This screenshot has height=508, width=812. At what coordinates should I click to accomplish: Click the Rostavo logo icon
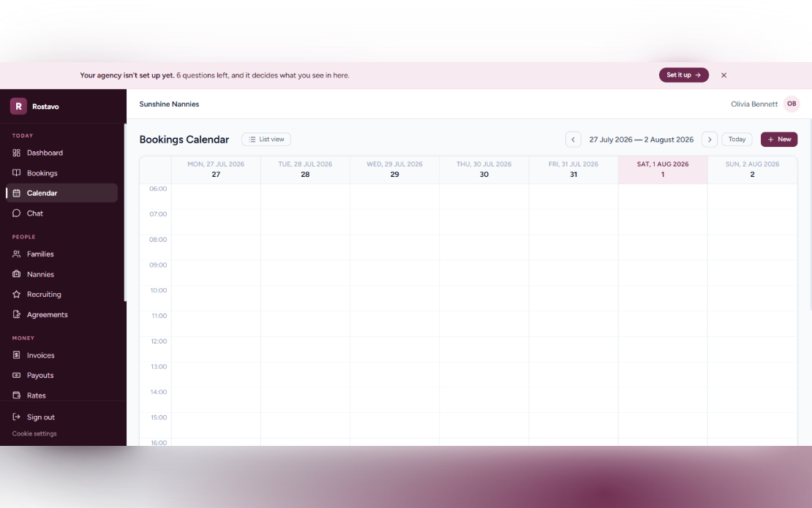[x=18, y=106]
